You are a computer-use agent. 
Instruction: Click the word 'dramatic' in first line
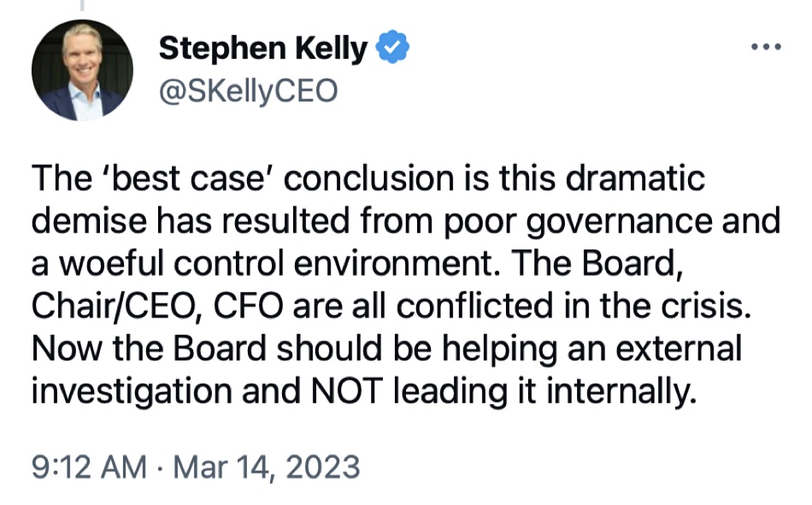[x=635, y=179]
